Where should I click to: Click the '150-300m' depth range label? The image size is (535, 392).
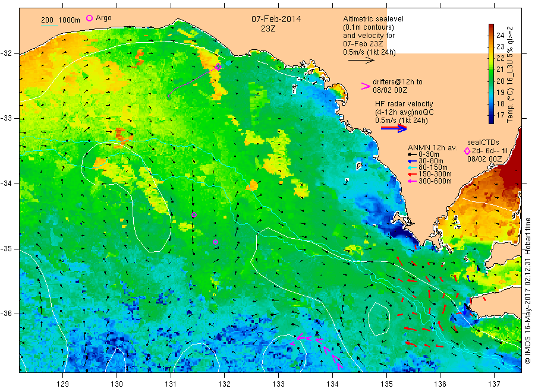[x=435, y=174]
